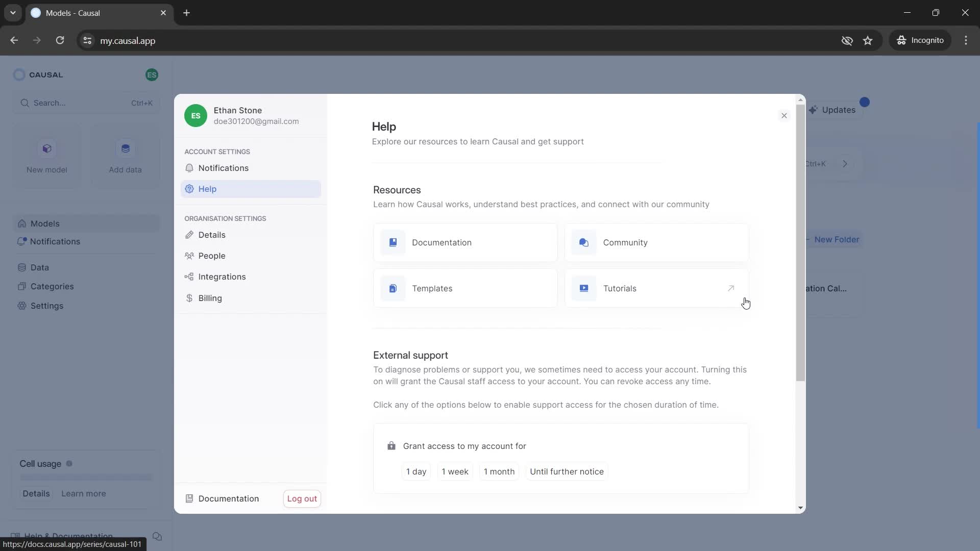Viewport: 980px width, 551px height.
Task: Click the Tutorials external link arrow
Action: [731, 288]
